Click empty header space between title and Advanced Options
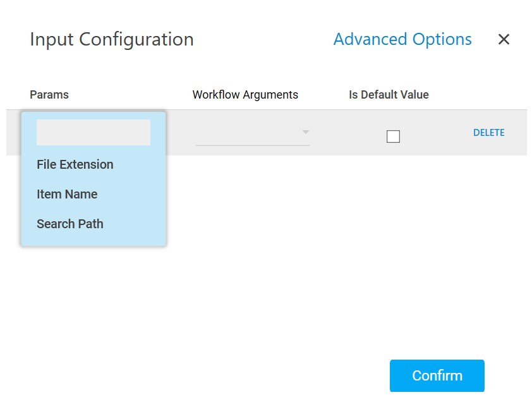Image resolution: width=532 pixels, height=414 pixels. point(262,39)
